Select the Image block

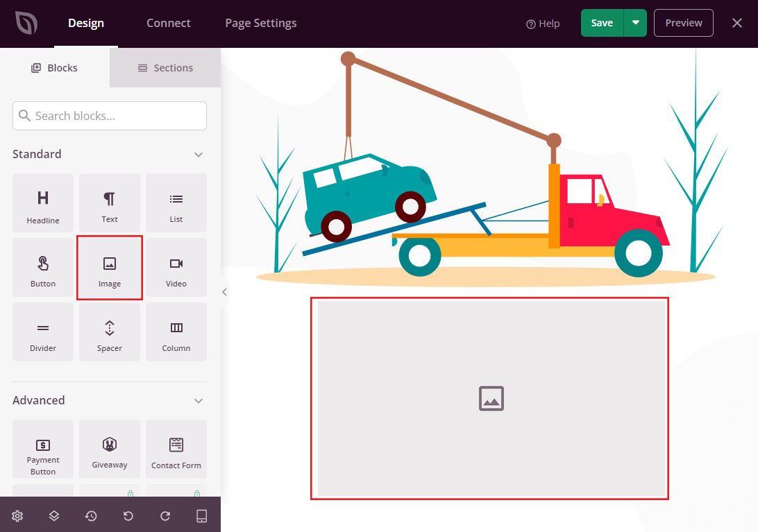[110, 268]
